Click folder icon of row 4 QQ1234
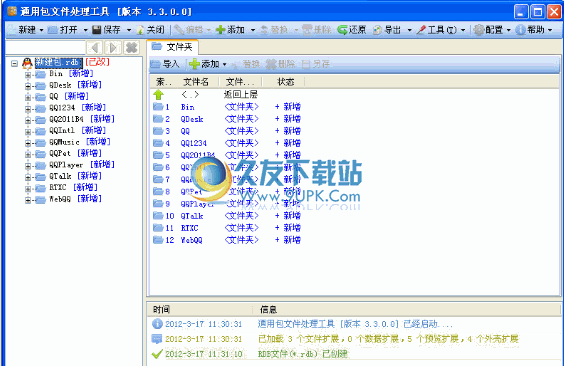 (x=158, y=143)
